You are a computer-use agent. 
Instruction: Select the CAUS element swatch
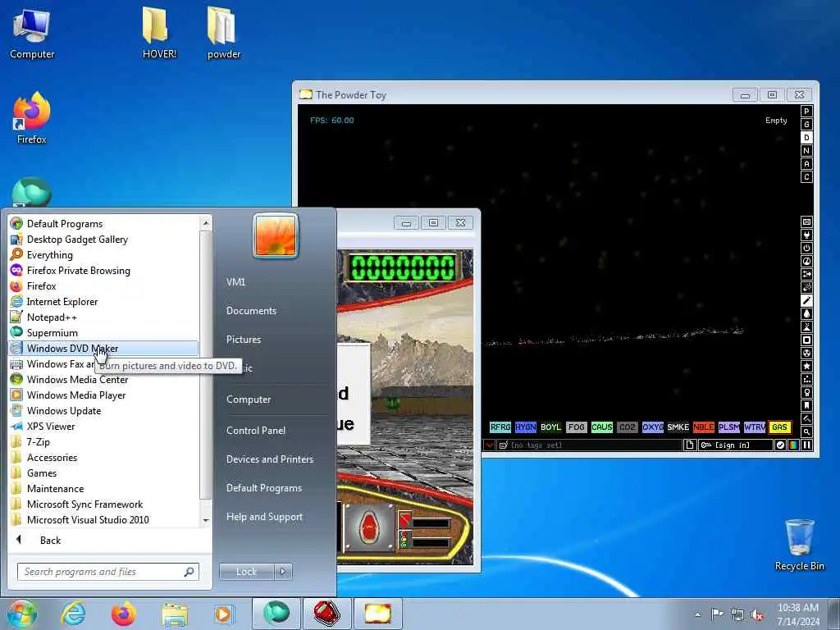(601, 427)
